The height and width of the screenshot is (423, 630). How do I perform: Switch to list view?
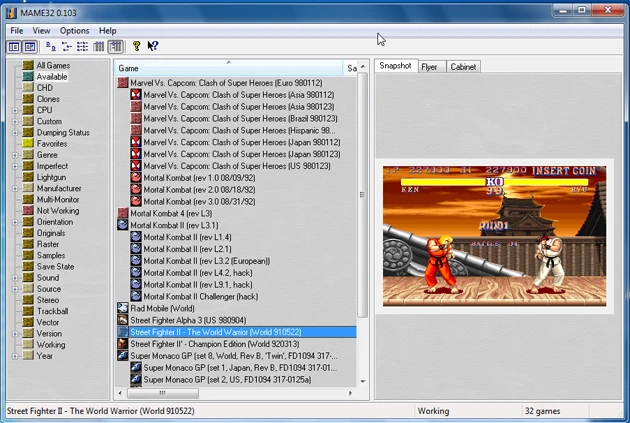point(82,47)
